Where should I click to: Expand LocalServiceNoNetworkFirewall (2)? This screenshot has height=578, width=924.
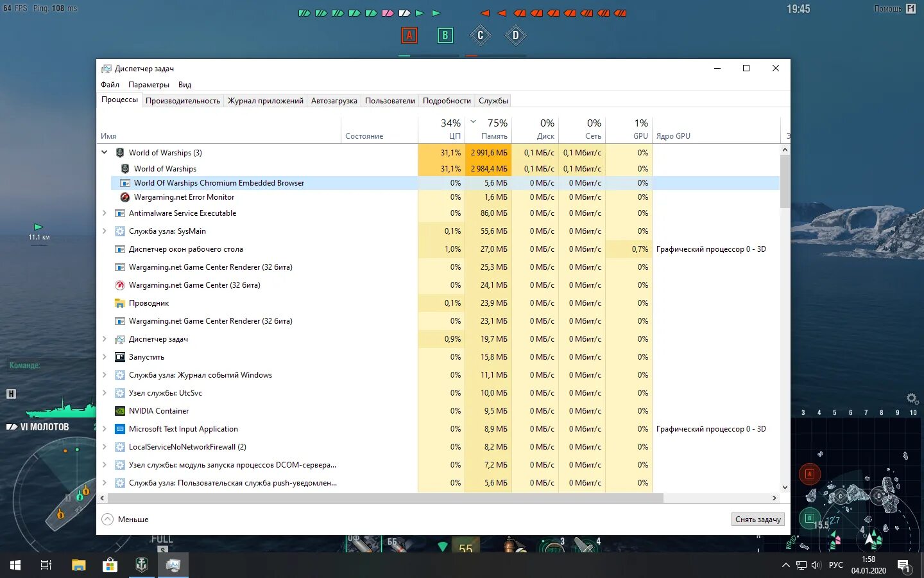[105, 447]
